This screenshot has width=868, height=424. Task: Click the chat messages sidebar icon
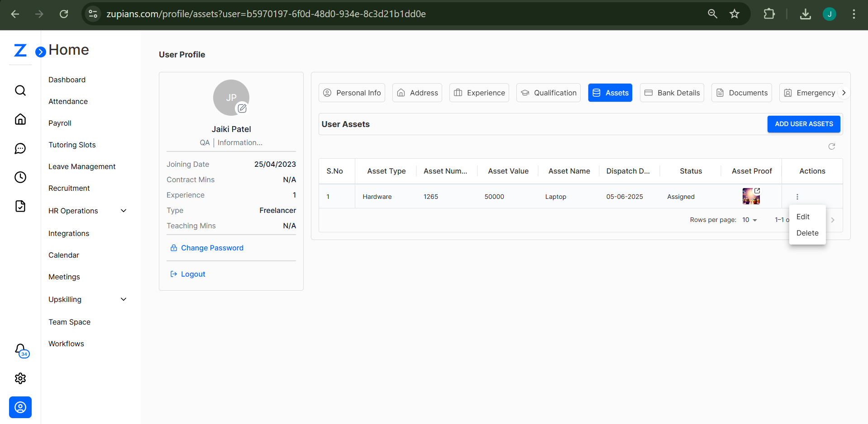coord(20,149)
